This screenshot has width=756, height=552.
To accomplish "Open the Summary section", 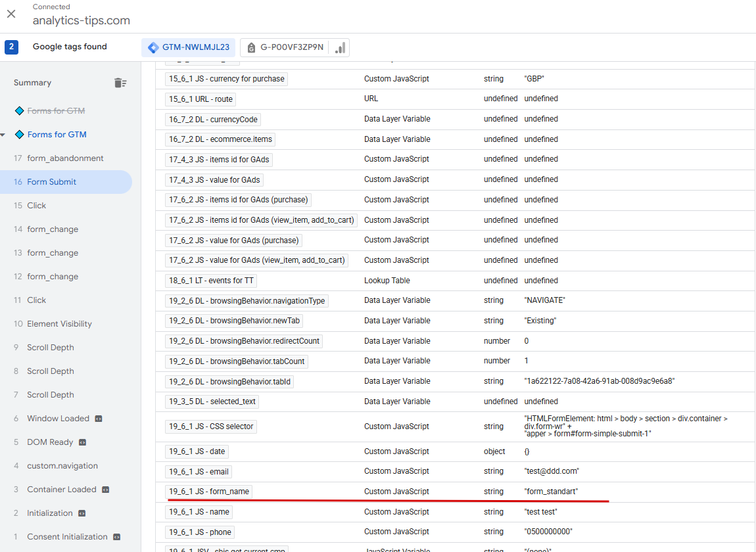I will tap(32, 82).
